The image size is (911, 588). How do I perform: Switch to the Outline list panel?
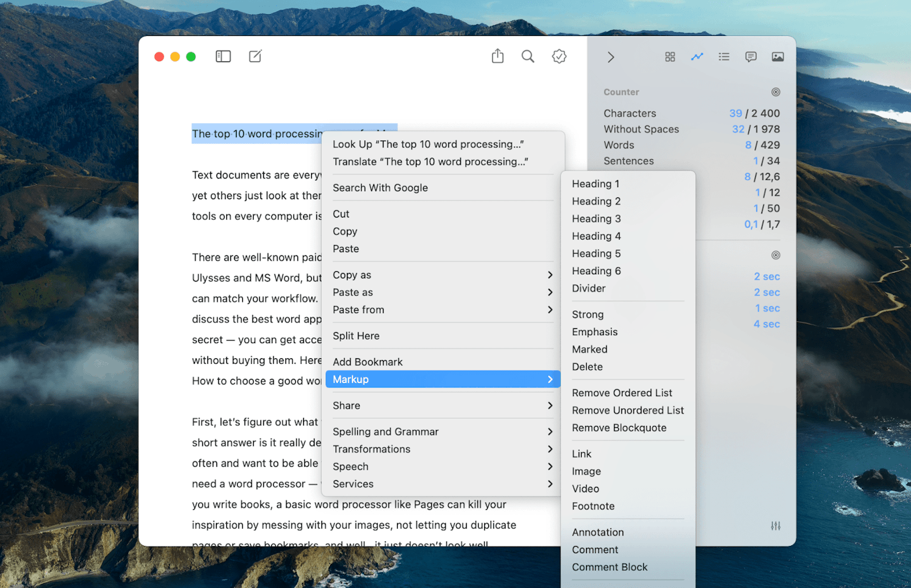tap(724, 57)
